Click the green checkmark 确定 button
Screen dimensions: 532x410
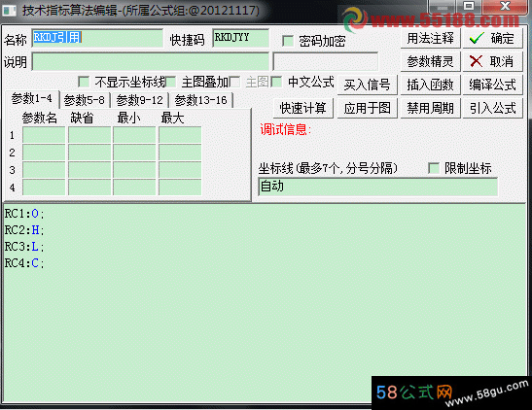coord(492,38)
